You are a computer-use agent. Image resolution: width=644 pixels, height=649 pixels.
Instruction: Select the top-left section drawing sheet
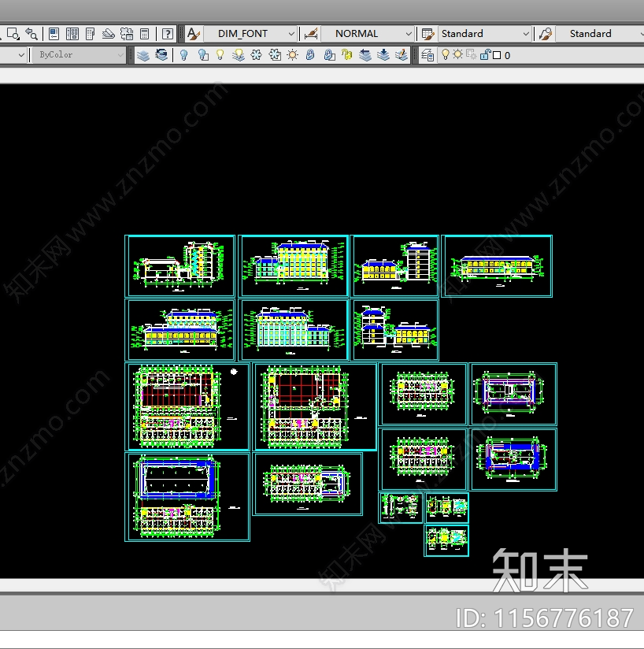[180, 265]
